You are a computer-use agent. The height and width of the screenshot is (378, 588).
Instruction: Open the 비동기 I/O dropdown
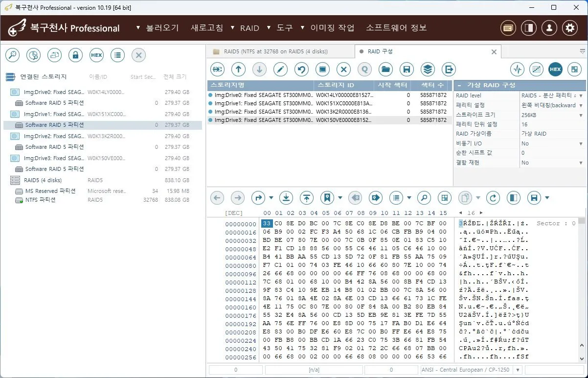tap(581, 143)
